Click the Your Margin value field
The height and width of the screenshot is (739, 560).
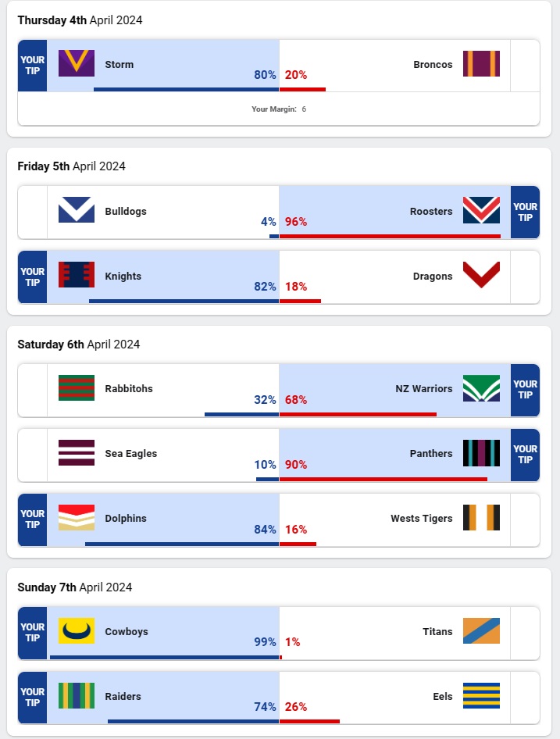(x=304, y=109)
